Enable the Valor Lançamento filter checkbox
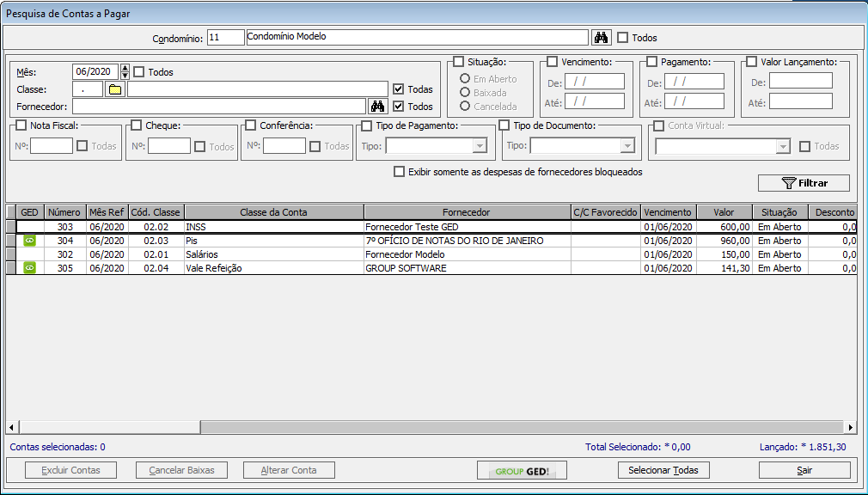The image size is (868, 495). click(x=751, y=62)
